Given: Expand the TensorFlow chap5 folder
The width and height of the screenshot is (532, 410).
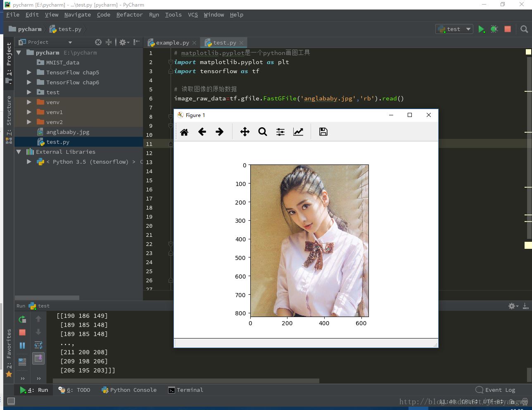Looking at the screenshot, I should (29, 72).
